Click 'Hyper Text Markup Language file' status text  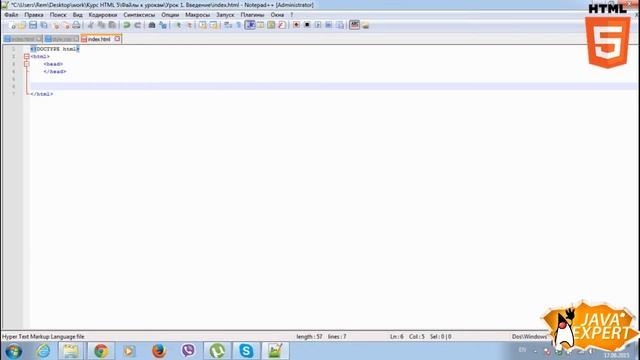coord(43,337)
